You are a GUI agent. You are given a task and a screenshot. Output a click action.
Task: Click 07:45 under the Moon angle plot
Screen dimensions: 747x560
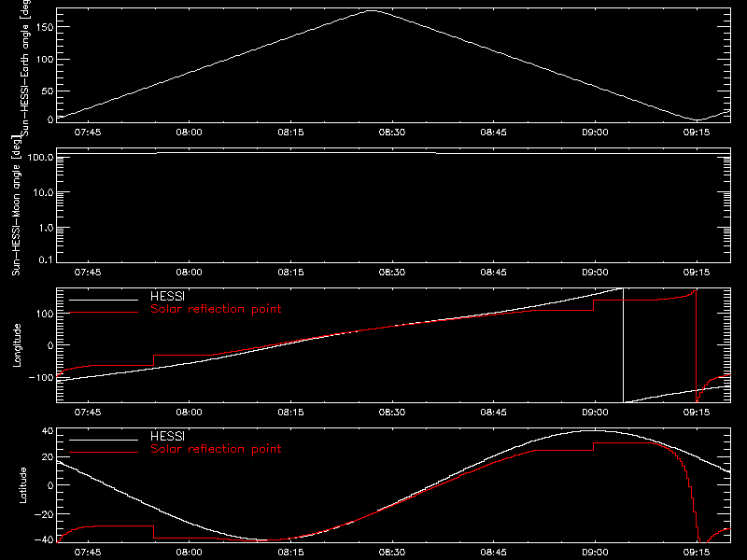point(88,273)
